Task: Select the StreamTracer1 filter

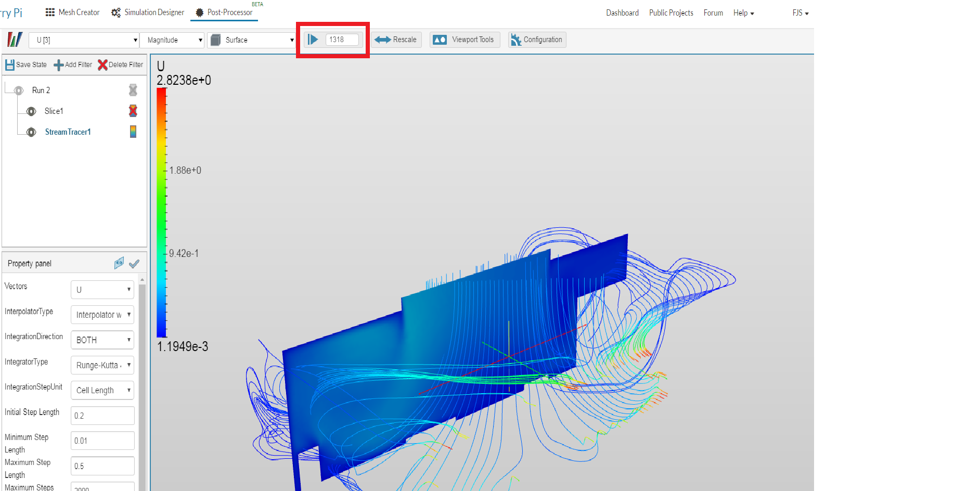Action: (x=68, y=132)
